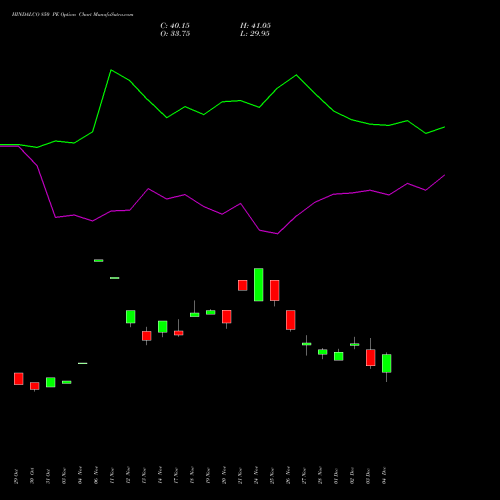Click the '13 Nov' date axis label
This screenshot has width=500, height=500.
coord(144,476)
